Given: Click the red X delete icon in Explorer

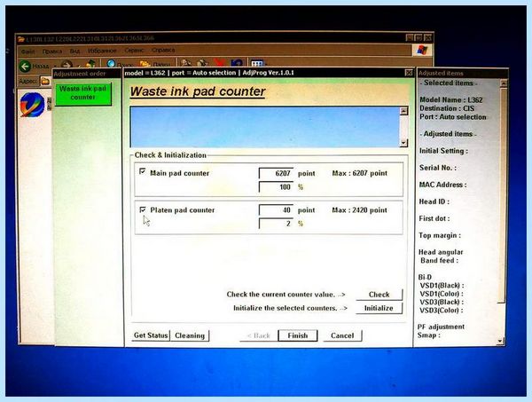Looking at the screenshot, I should pos(220,62).
